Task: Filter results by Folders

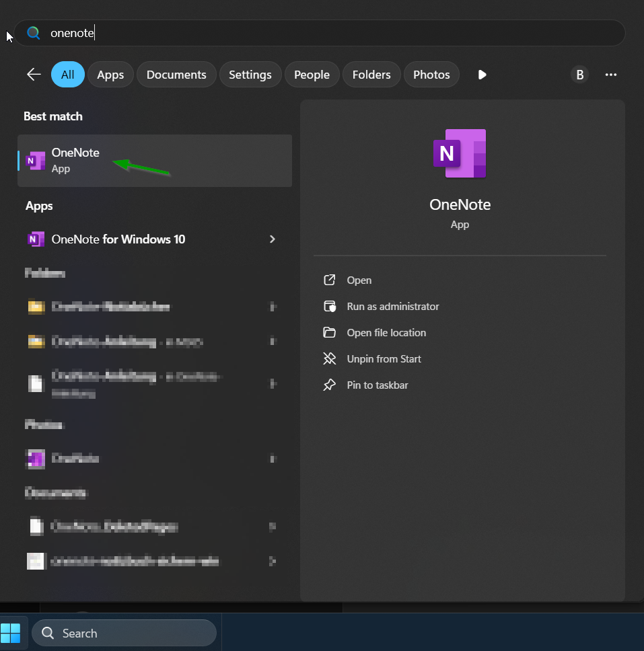Action: pyautogui.click(x=371, y=75)
